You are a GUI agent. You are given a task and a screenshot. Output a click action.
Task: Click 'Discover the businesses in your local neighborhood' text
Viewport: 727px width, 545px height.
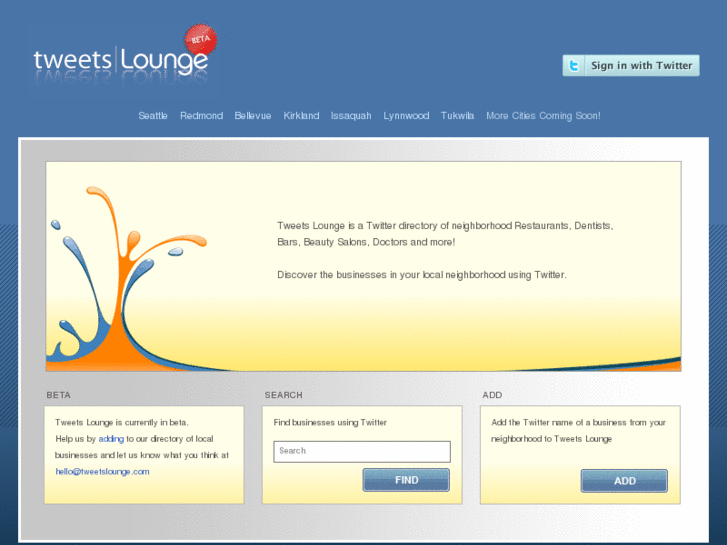point(391,275)
